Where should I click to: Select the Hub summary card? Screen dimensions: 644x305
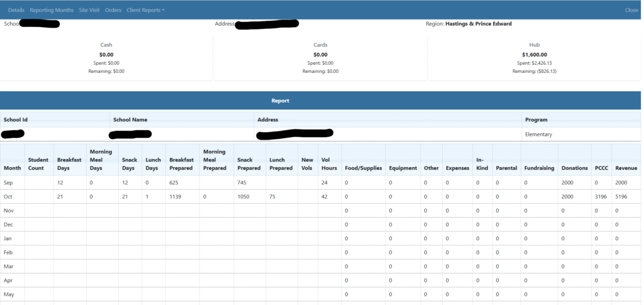[x=534, y=58]
